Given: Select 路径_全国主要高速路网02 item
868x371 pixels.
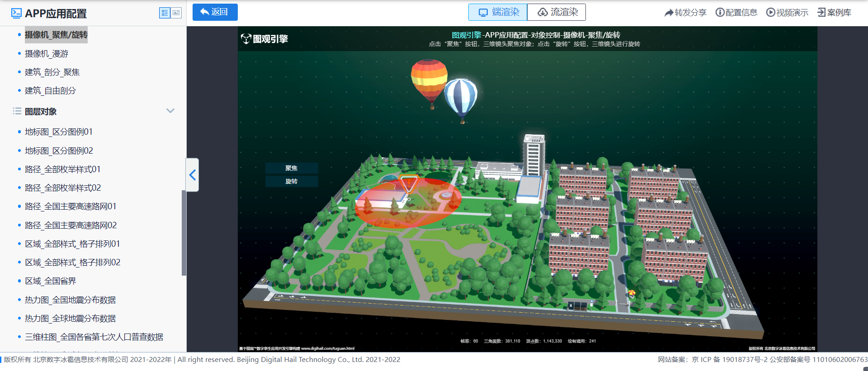Looking at the screenshot, I should coord(71,225).
